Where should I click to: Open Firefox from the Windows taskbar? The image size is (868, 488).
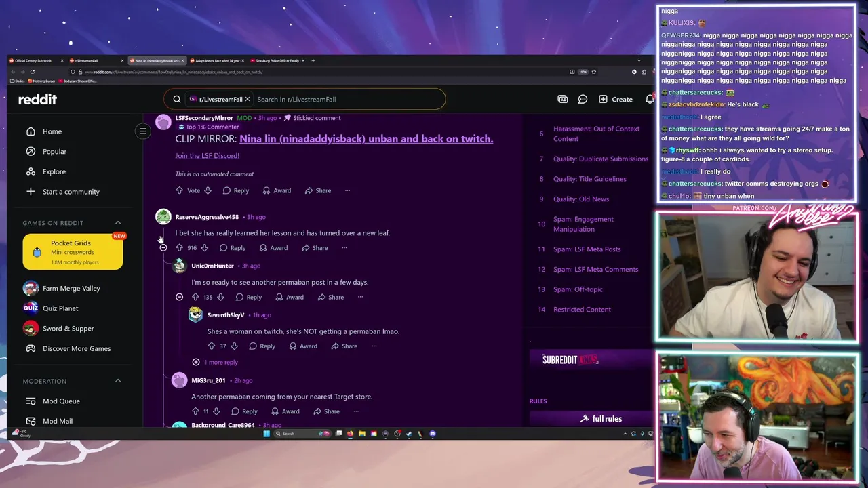pyautogui.click(x=350, y=434)
